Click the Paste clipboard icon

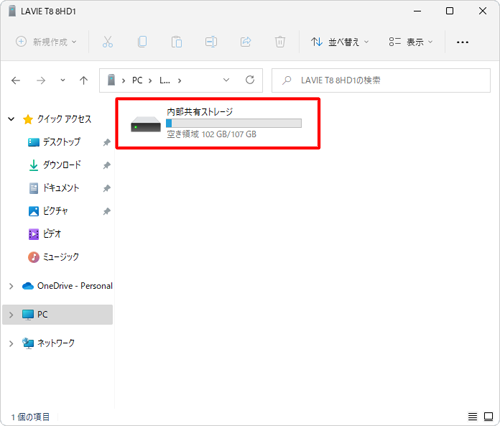pos(177,42)
